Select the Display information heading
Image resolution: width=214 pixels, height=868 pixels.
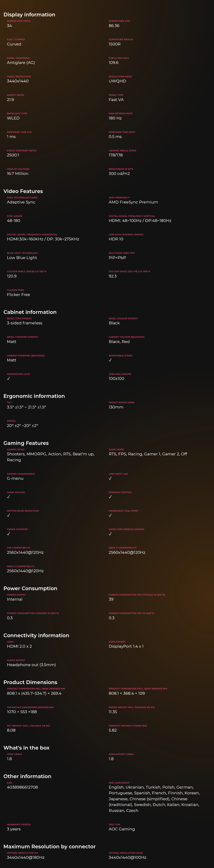[29, 14]
